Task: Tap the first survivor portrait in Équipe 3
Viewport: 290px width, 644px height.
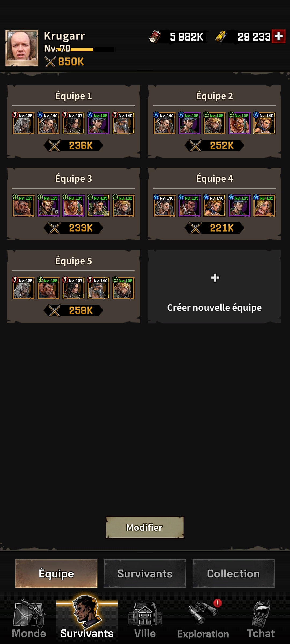Action: pyautogui.click(x=23, y=205)
